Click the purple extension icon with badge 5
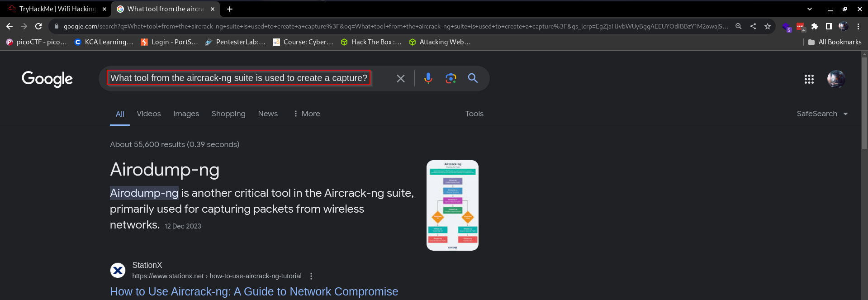 pos(787,27)
